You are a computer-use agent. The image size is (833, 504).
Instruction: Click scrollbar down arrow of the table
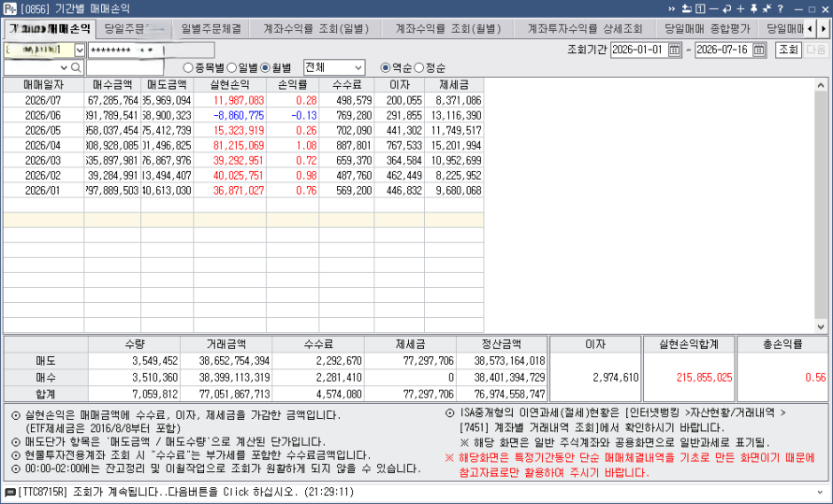[821, 327]
